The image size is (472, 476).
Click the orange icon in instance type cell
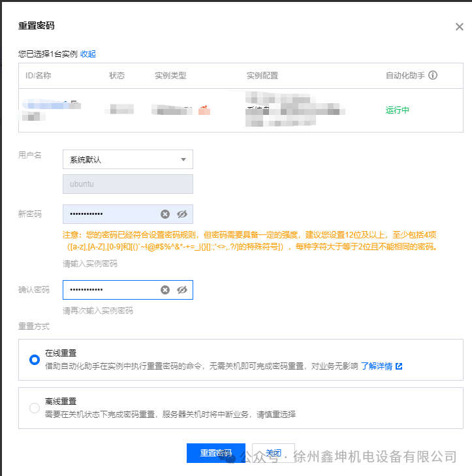point(204,110)
